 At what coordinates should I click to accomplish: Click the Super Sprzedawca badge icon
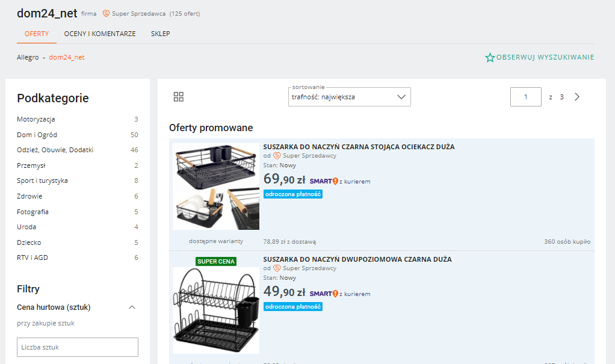pyautogui.click(x=107, y=13)
